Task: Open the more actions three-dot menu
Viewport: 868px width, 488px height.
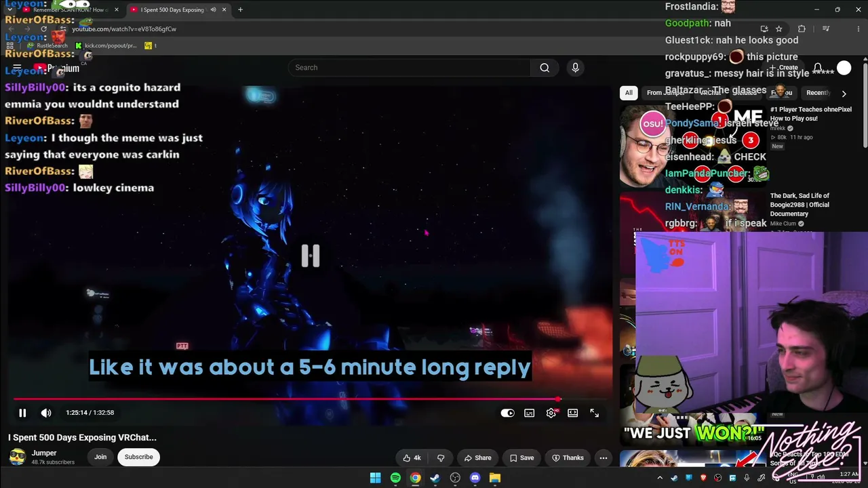Action: (x=603, y=457)
